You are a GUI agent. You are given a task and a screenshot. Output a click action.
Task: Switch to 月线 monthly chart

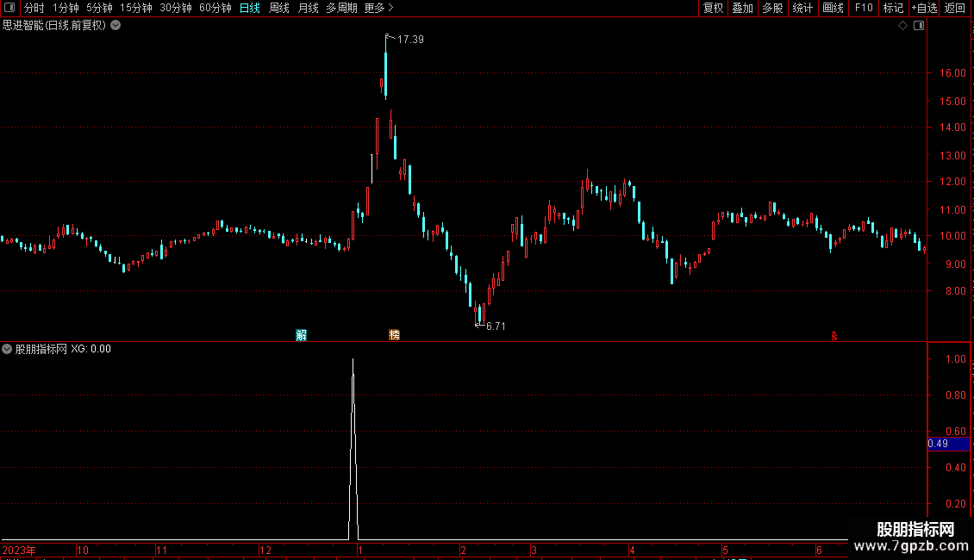(308, 8)
